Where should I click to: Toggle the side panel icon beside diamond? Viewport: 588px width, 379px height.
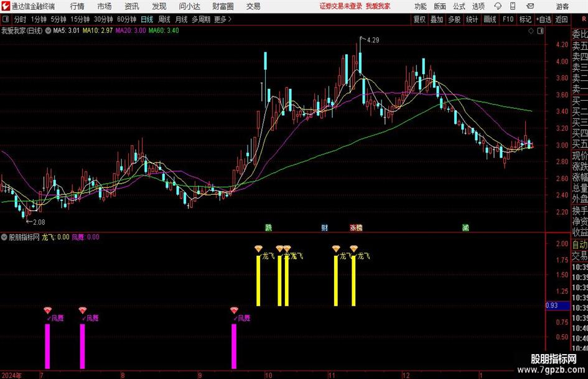(540, 31)
